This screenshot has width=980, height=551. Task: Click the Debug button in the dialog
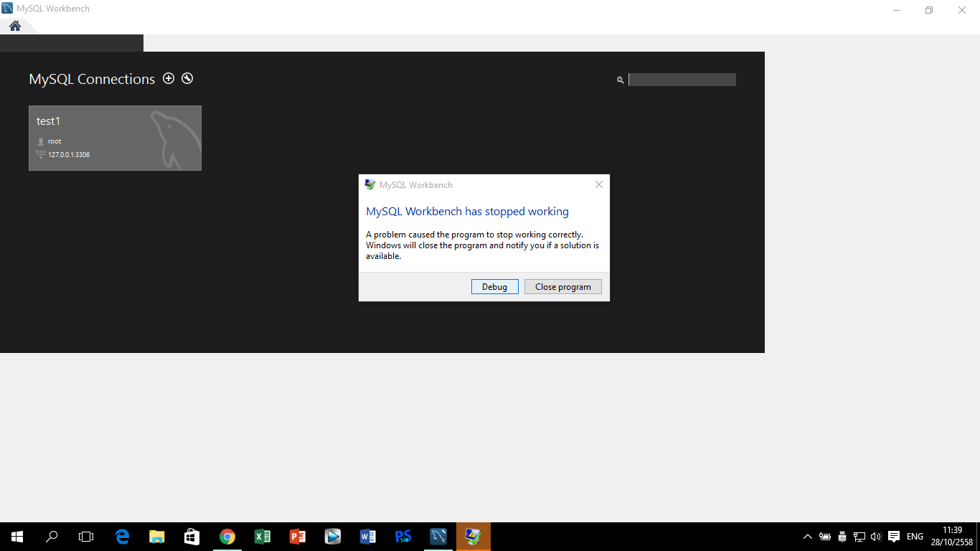coord(495,286)
